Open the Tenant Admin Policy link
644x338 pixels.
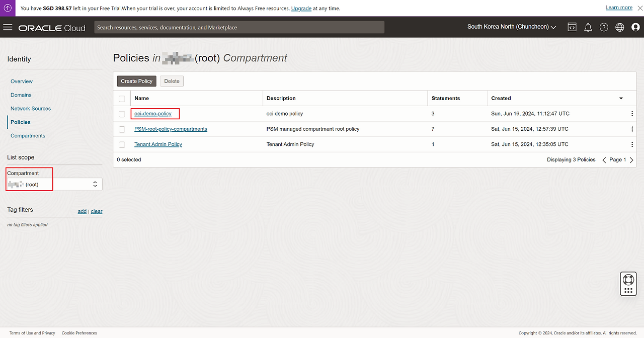158,144
